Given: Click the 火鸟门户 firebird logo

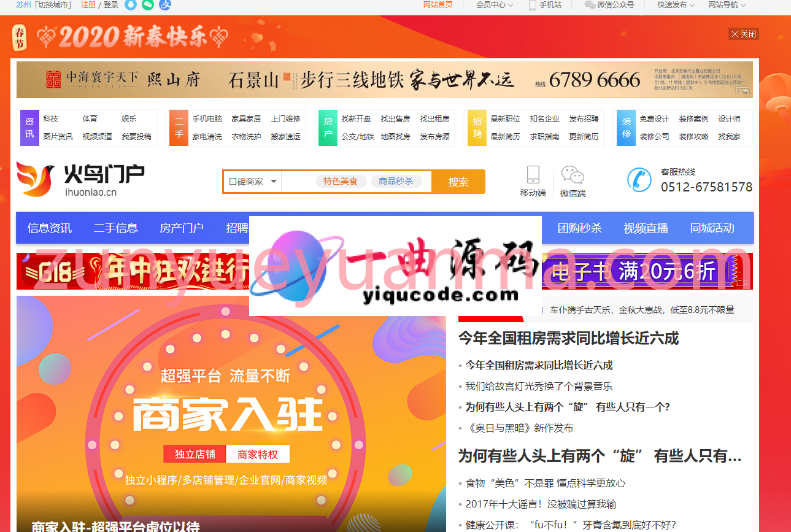Looking at the screenshot, I should [x=80, y=179].
